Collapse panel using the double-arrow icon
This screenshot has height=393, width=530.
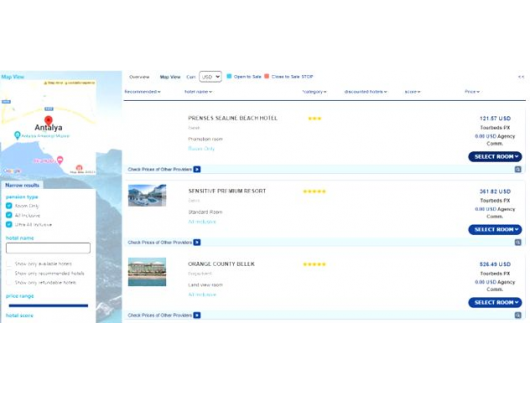coord(521,77)
